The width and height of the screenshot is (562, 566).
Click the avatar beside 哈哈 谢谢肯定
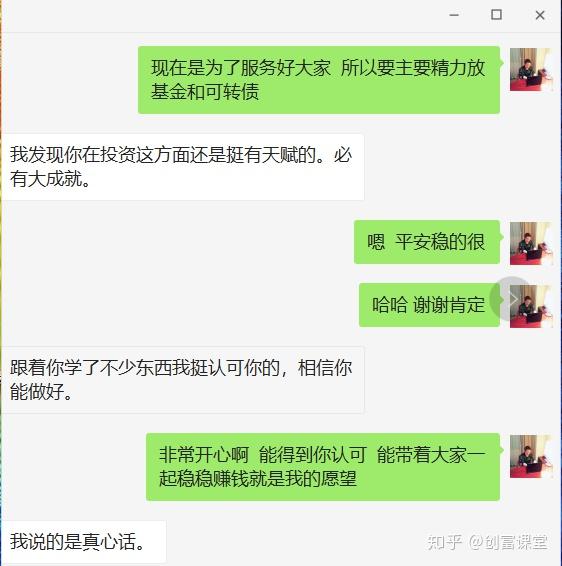tap(531, 306)
